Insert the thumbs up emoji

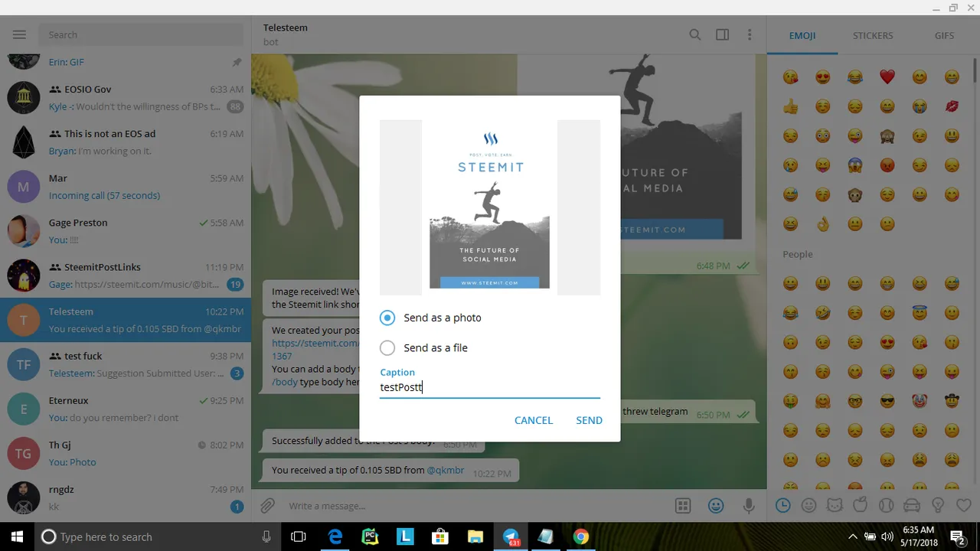point(791,106)
